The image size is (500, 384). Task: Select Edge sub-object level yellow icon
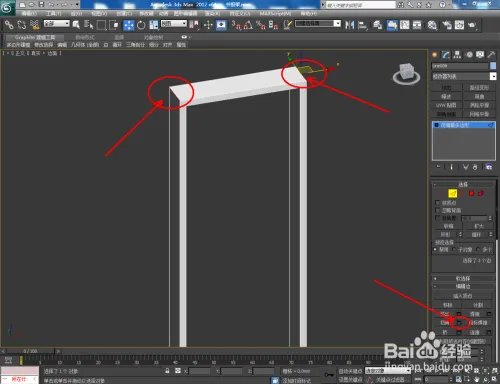453,193
